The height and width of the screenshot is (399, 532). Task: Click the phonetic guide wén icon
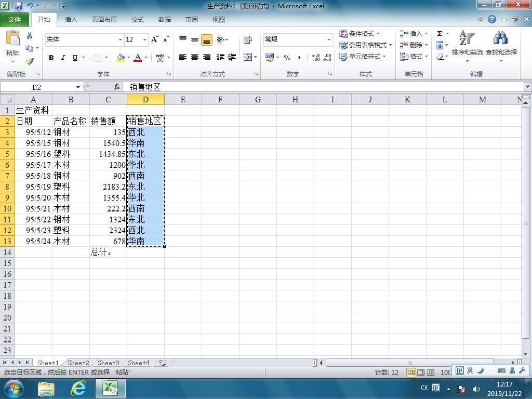(160, 57)
